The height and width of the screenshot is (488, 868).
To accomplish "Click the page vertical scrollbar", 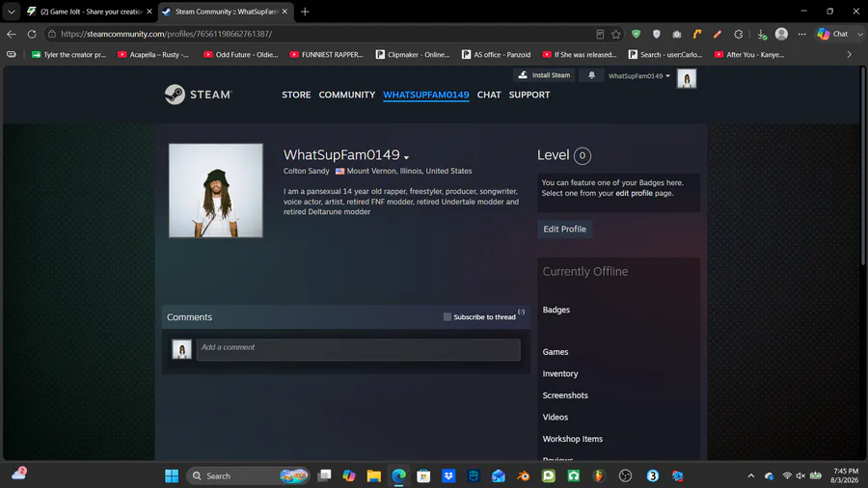I will [862, 166].
